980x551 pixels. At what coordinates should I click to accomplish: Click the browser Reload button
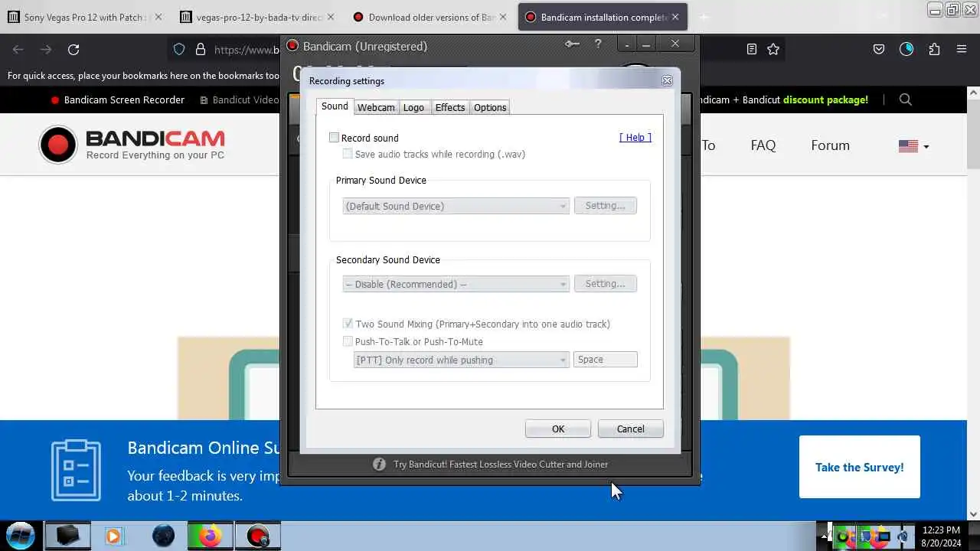(x=73, y=50)
